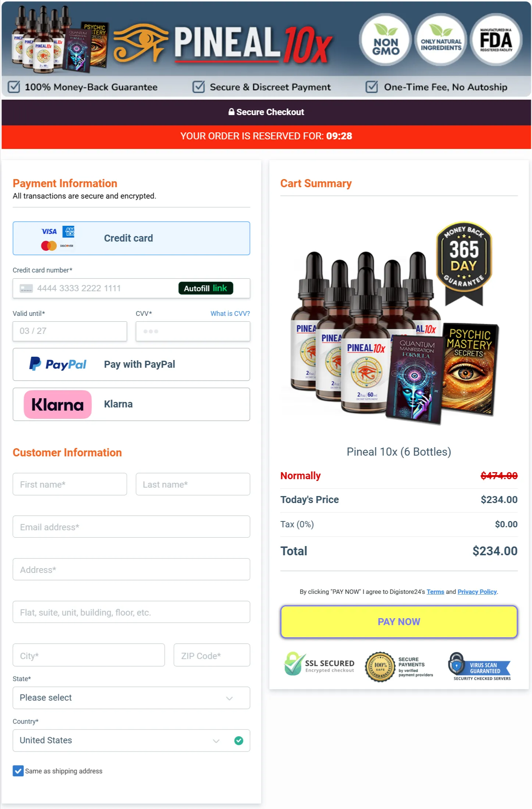Click the SSL Secured shield icon
532x809 pixels.
tap(294, 664)
